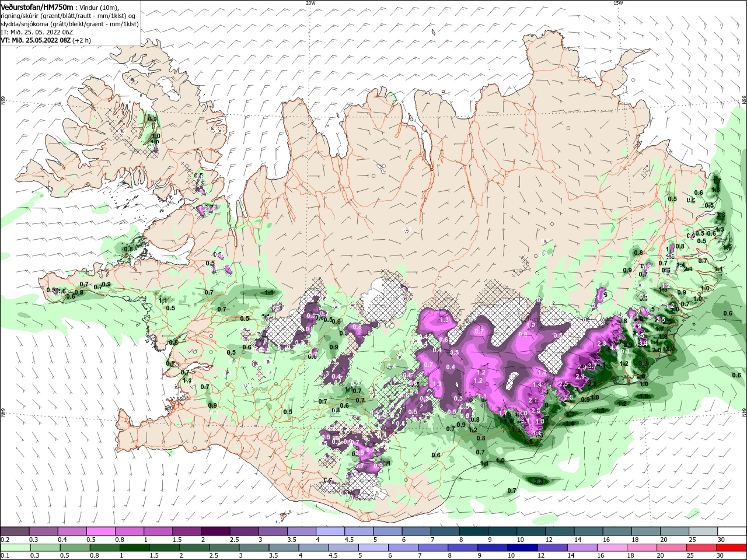Pick the bottom-row palest green swatch labeled 0.1
The height and width of the screenshot is (560, 747).
coord(15,548)
